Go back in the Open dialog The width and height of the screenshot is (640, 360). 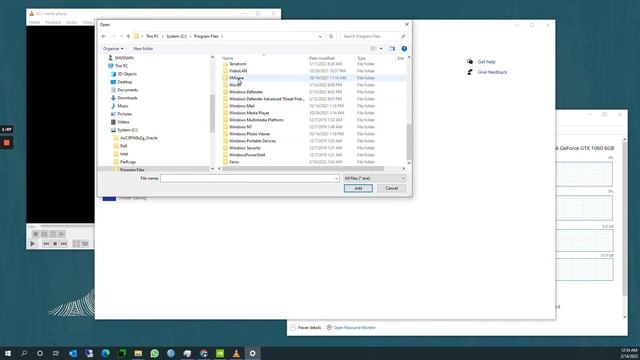[104, 36]
